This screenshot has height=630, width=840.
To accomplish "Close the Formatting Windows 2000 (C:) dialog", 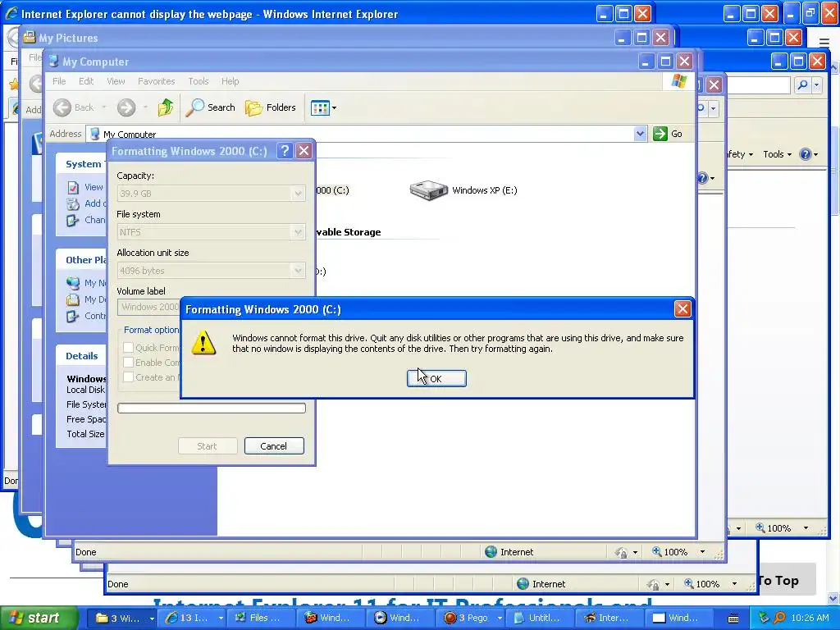I will tap(304, 151).
